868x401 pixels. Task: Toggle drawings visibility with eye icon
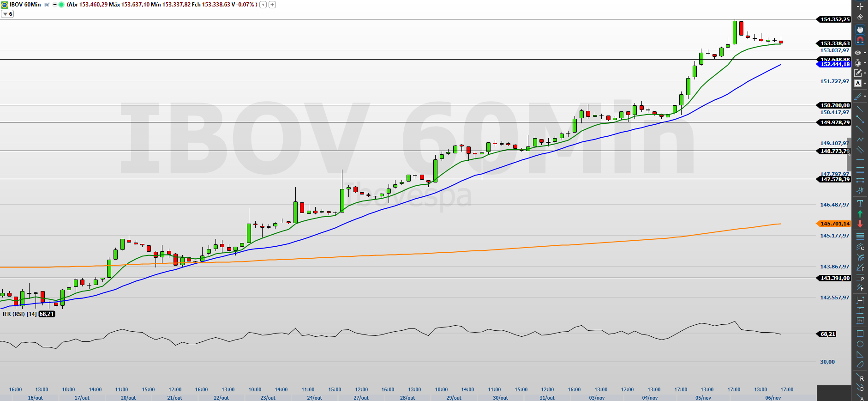click(858, 53)
